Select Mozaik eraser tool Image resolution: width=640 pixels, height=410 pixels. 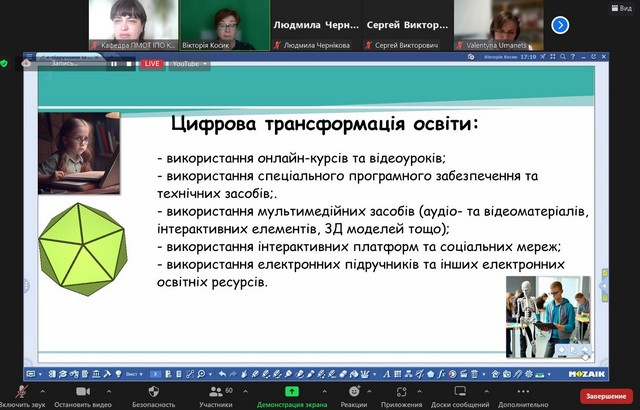click(343, 374)
